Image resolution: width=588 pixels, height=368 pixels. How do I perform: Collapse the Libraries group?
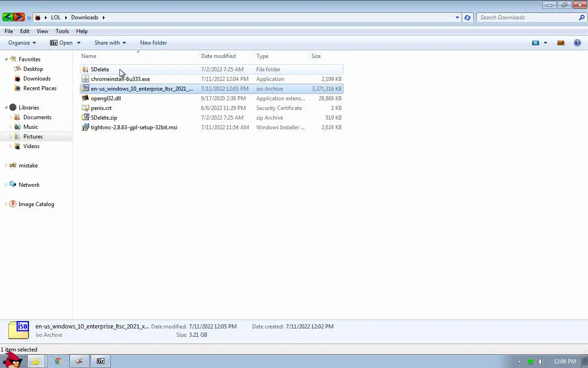tap(6, 107)
